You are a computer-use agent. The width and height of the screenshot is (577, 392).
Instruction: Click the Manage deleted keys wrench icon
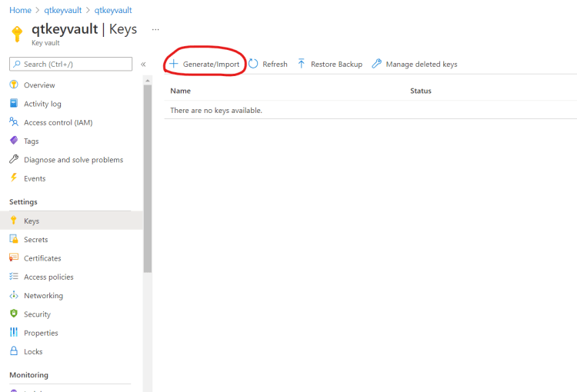(376, 64)
